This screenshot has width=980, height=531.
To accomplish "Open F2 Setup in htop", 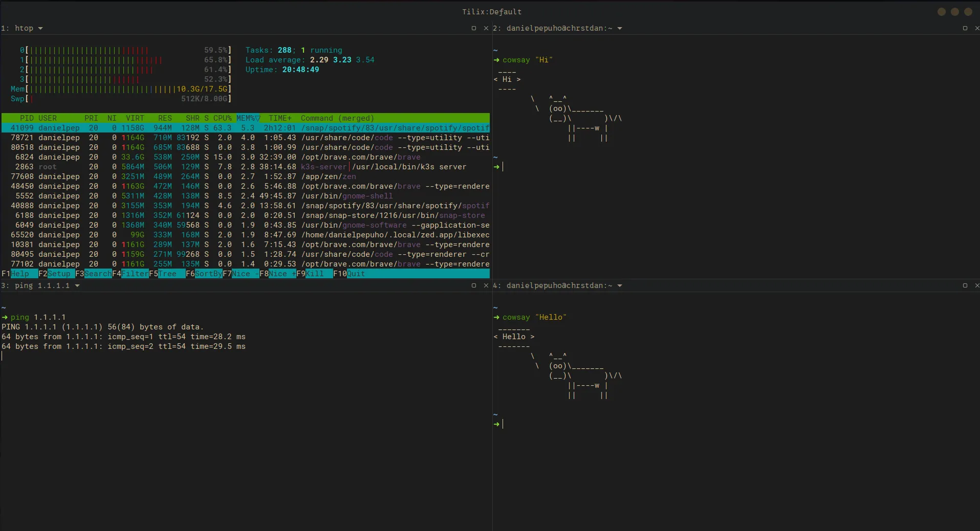I will [x=56, y=274].
